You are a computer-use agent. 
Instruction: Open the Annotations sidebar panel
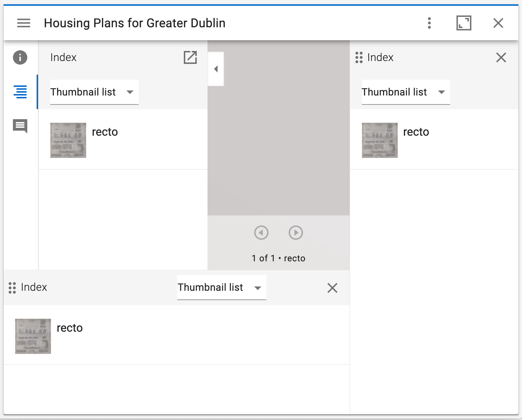coord(20,126)
